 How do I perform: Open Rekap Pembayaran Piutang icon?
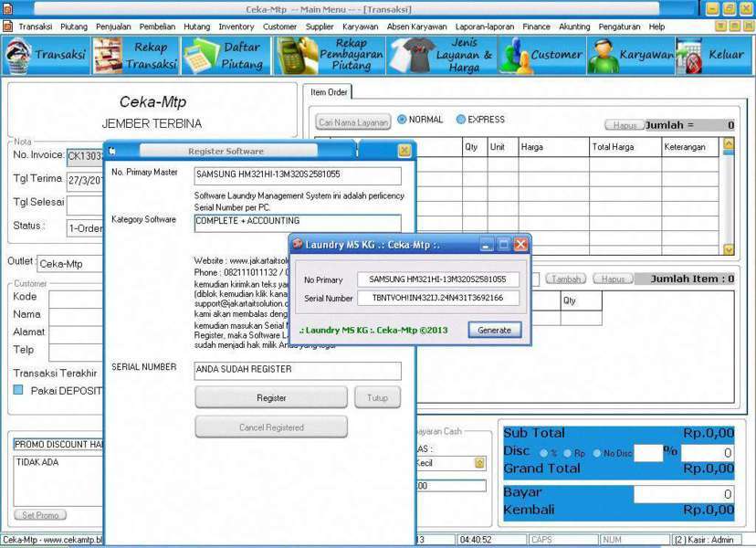point(330,56)
